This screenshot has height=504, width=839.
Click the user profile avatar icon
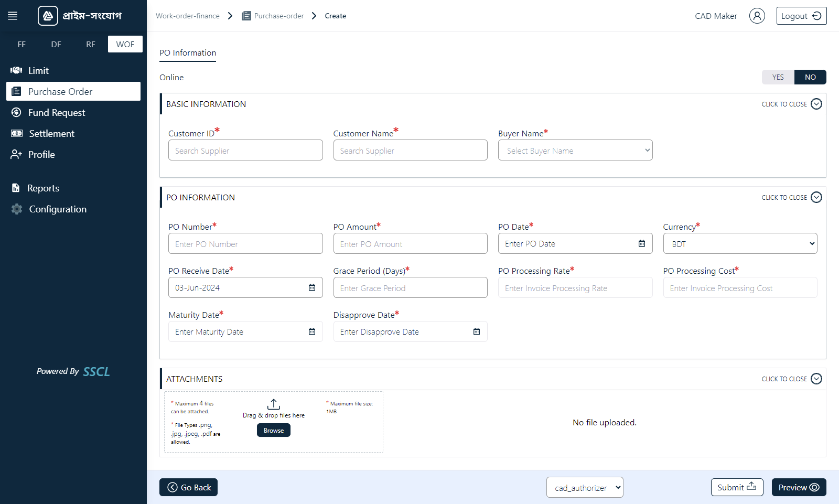tap(757, 16)
